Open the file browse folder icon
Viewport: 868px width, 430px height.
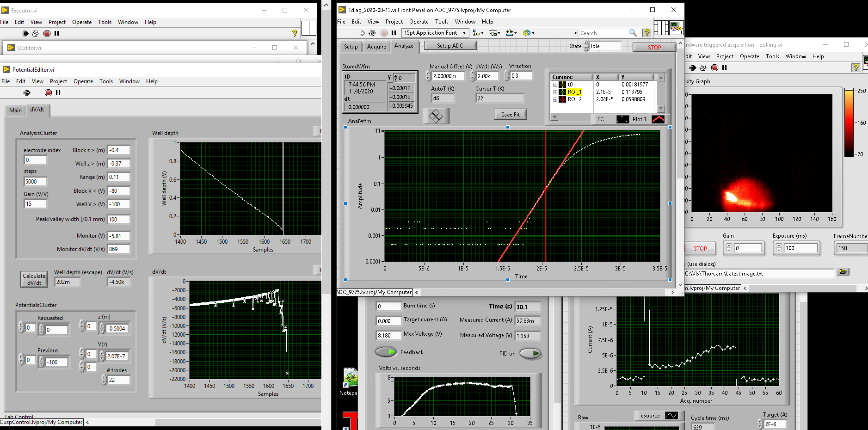843,272
